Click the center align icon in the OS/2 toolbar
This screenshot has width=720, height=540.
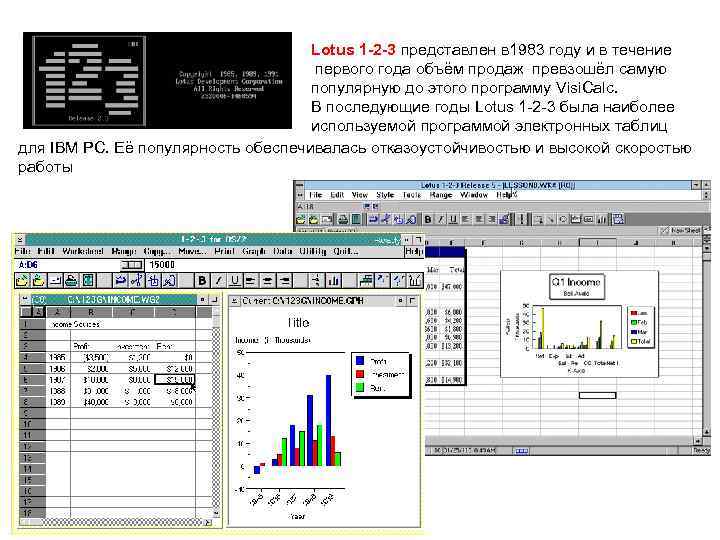268,280
